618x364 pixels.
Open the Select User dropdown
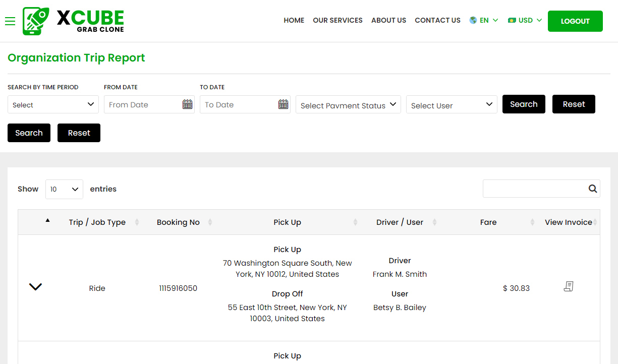(452, 105)
